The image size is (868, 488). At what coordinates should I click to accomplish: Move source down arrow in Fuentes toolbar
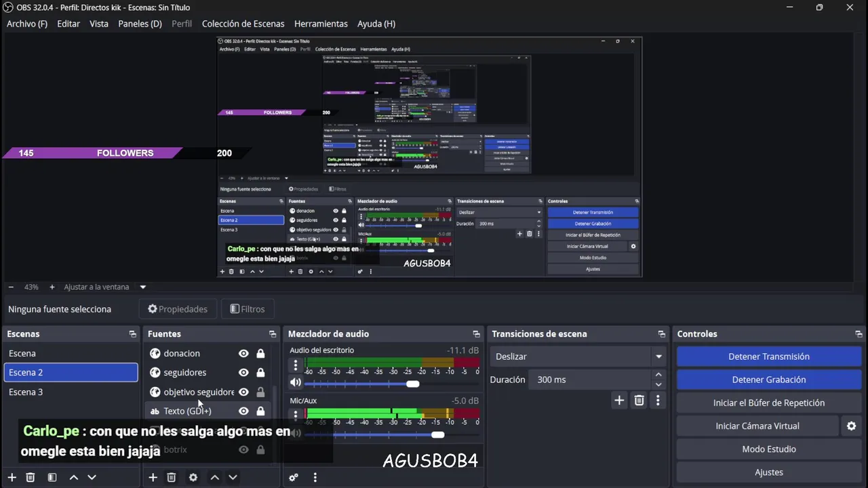coord(233,477)
